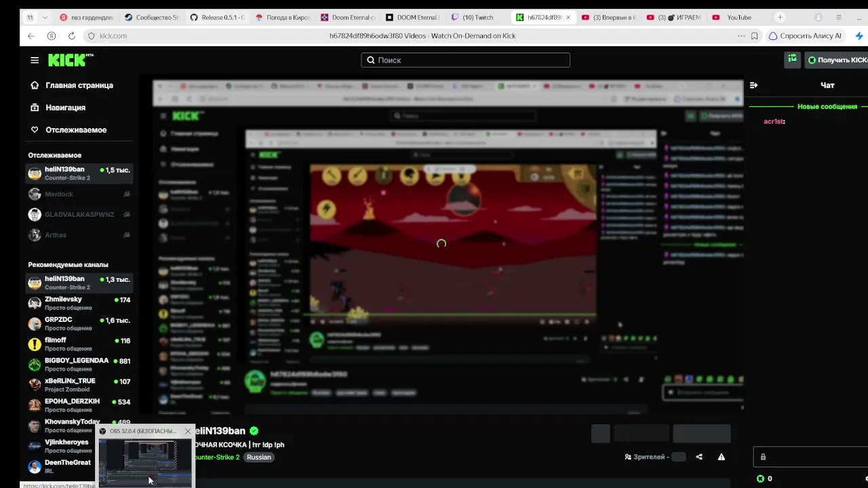Click the video player loading area
Screen dimensions: 868x488
point(441,243)
